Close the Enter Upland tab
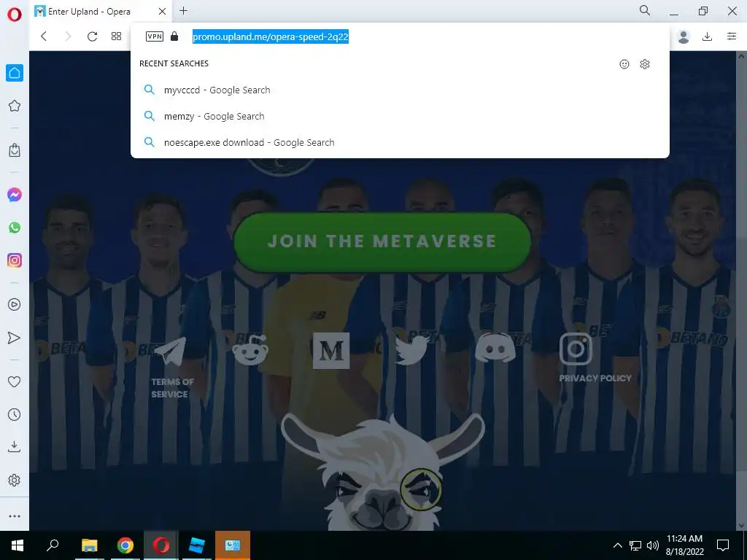The image size is (747, 560). (x=162, y=12)
